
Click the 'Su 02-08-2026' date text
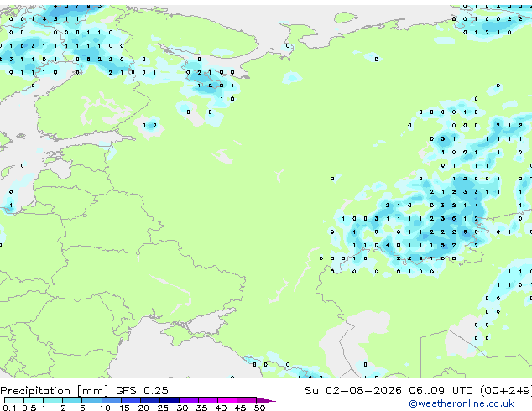(353, 390)
